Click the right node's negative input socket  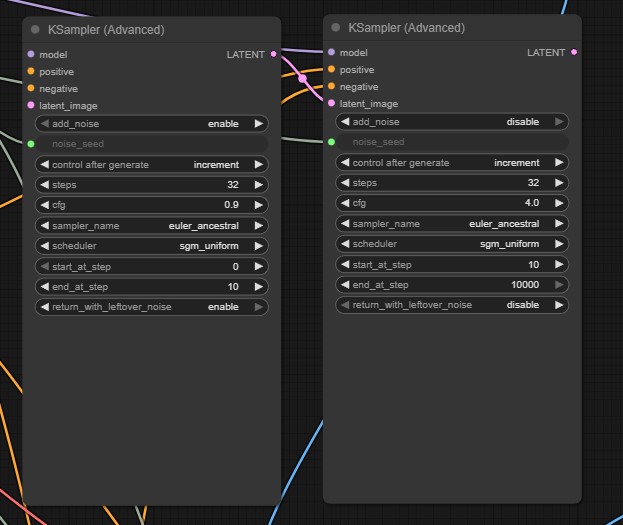point(331,86)
